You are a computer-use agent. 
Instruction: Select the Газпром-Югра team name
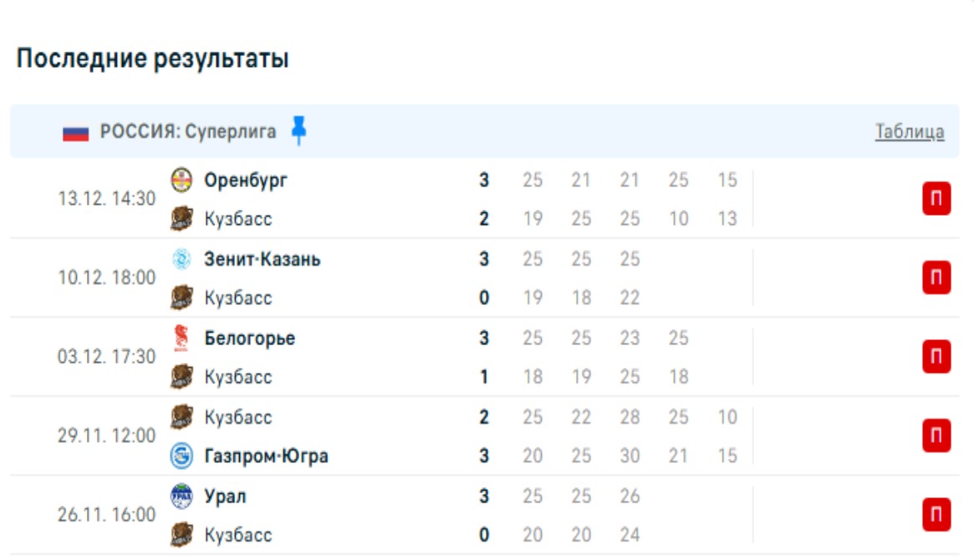coord(266,456)
